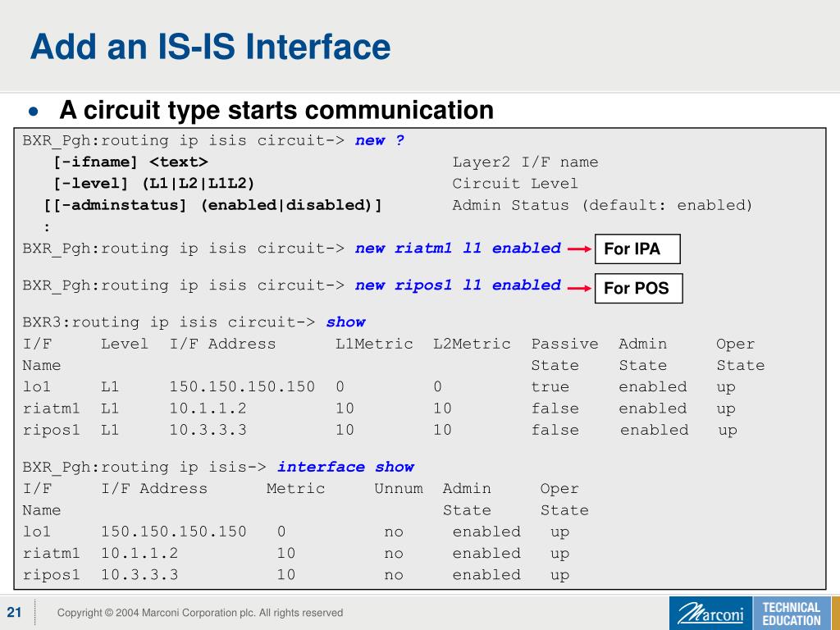Click Unnum value no in lo1 interface row

(x=394, y=532)
